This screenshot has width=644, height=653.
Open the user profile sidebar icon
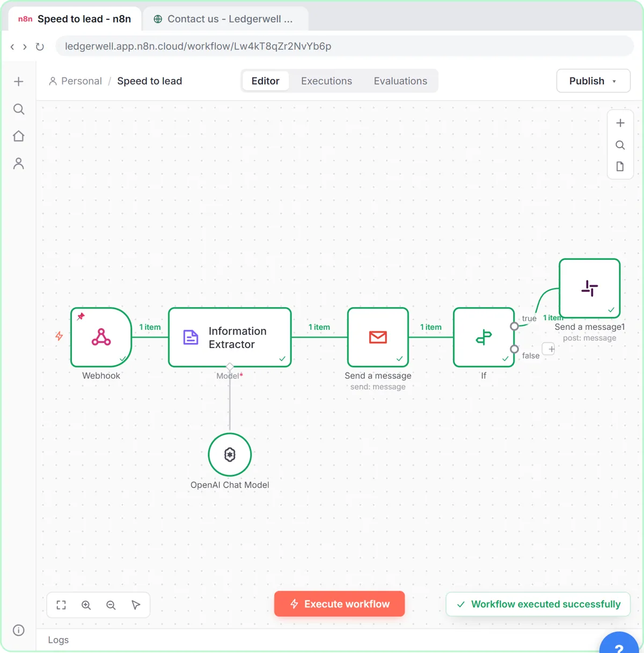coord(19,163)
